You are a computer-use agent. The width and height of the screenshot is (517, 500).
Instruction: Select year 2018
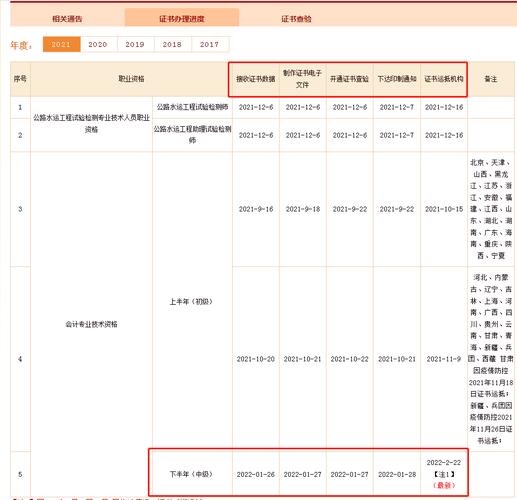pyautogui.click(x=172, y=44)
